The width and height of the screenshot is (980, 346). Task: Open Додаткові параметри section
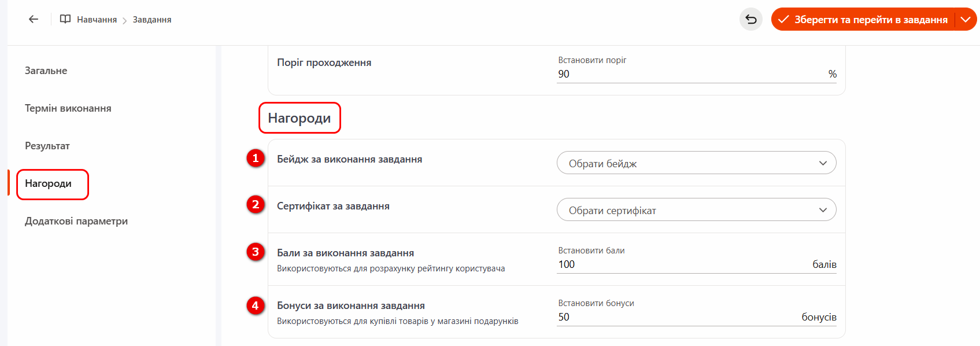(x=76, y=221)
